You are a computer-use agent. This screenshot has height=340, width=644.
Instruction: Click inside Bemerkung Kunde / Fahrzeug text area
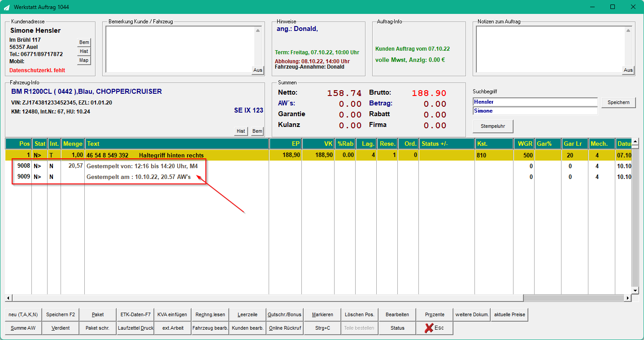[180, 48]
